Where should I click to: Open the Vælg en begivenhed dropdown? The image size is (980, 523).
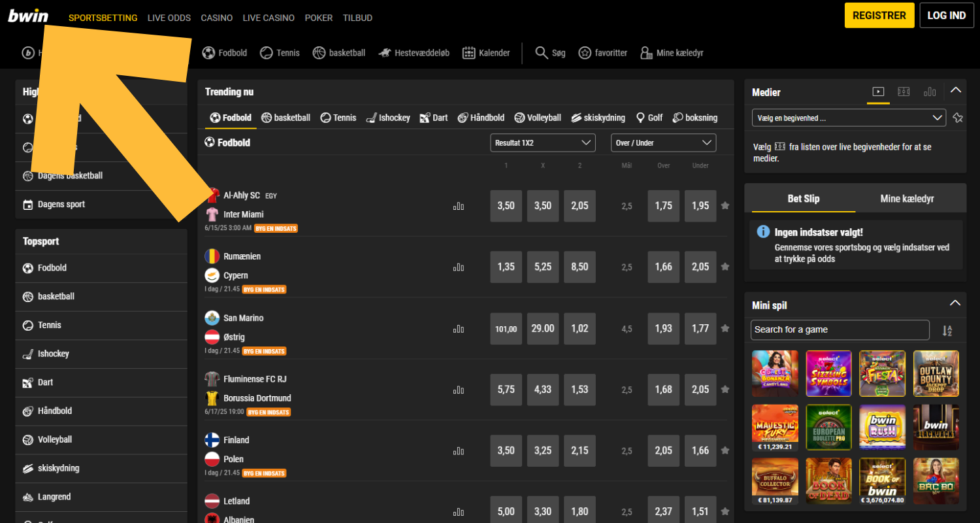849,118
